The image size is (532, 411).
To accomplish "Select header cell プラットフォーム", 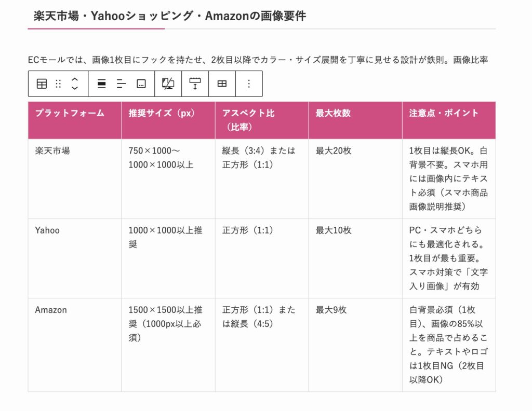I will 75,120.
